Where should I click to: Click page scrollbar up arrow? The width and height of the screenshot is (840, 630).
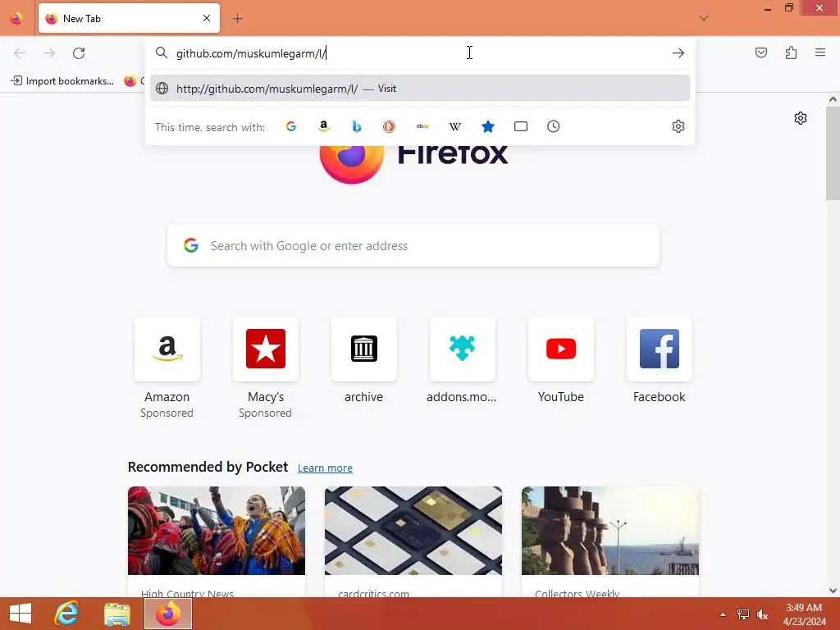(x=833, y=99)
